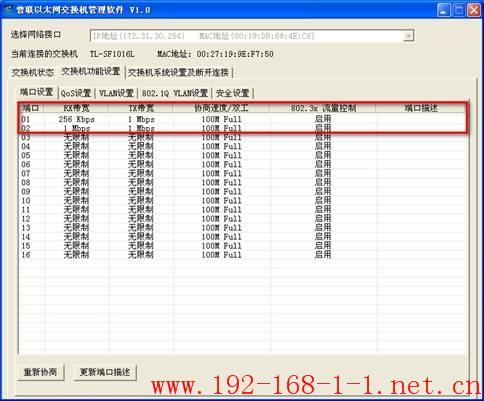Switch to the 交换机状态 tab
Viewport: 484px width, 401px height.
33,72
